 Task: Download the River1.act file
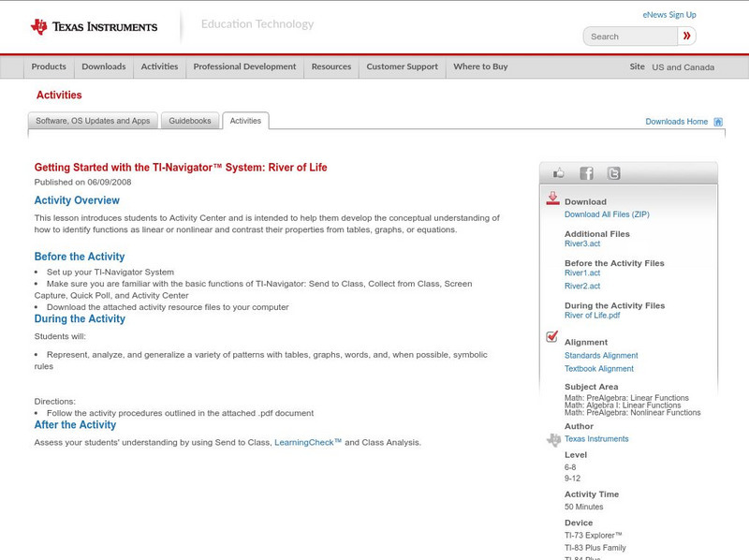(x=582, y=273)
